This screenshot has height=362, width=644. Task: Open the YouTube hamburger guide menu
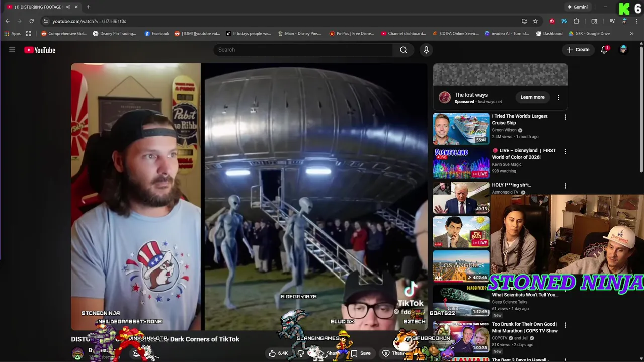[x=12, y=50]
